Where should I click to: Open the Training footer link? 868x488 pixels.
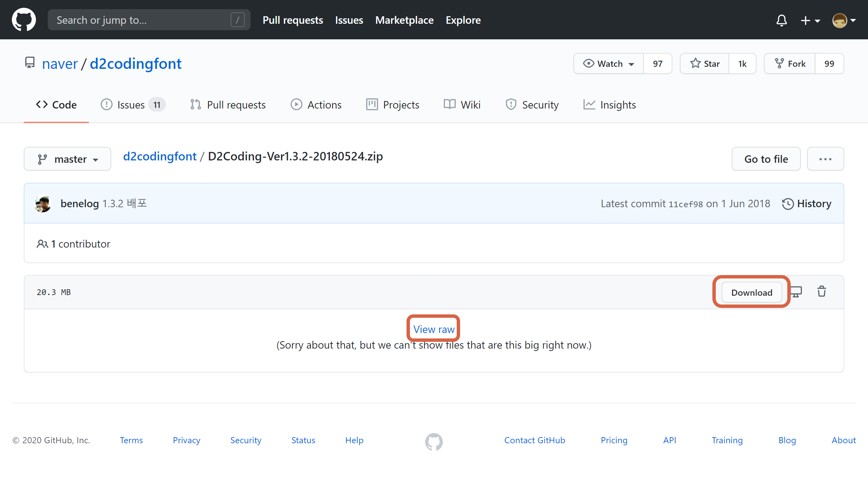[x=727, y=440]
